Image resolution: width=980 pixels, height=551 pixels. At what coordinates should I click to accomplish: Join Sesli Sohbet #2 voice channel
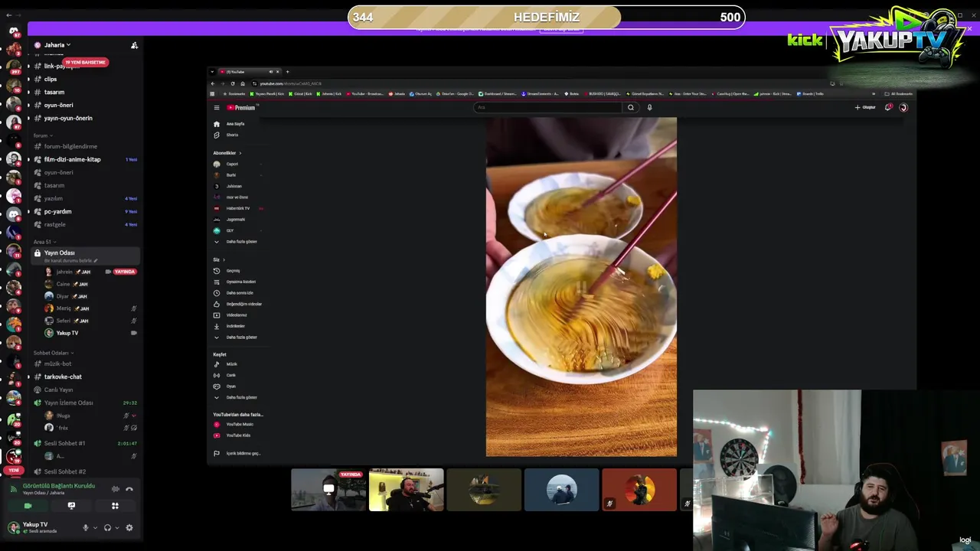point(64,471)
